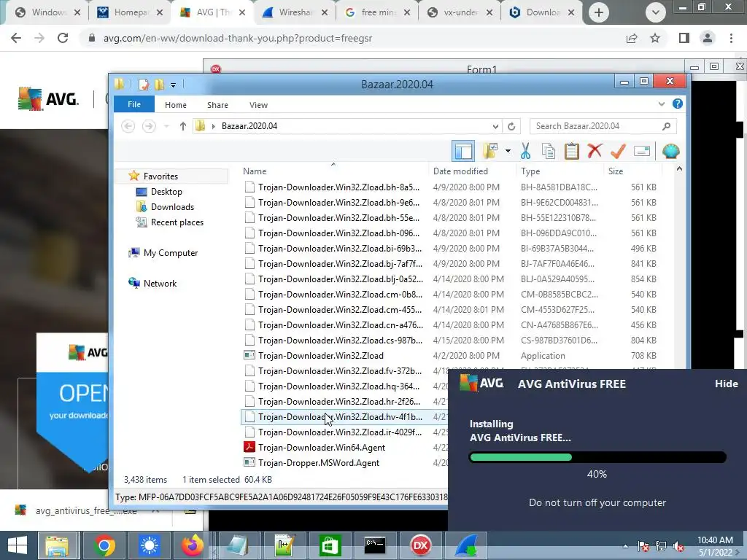Click New folder icon in quick access toolbar
This screenshot has width=747, height=560.
pos(159,85)
